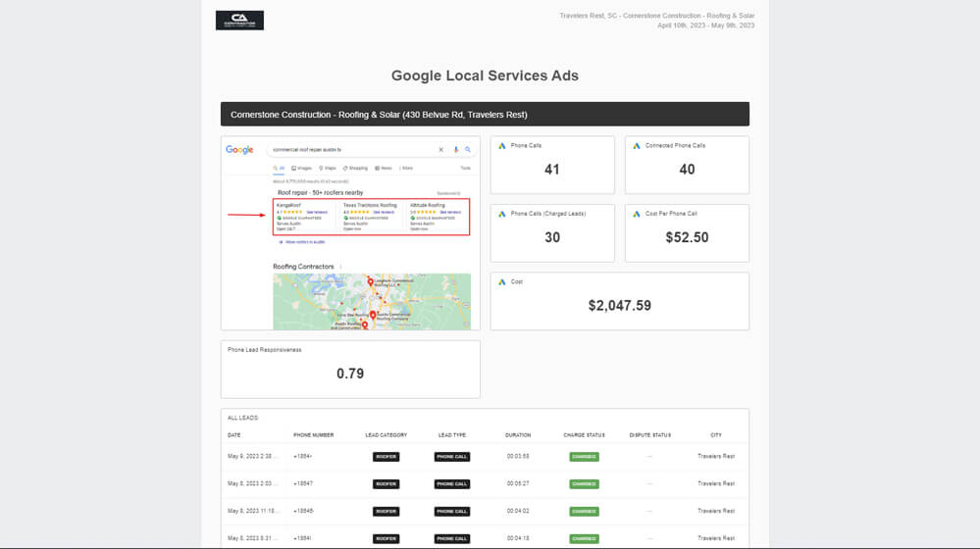Click the CHARGED badge in the May 8 2:03 row
This screenshot has height=549, width=980.
[x=584, y=484]
